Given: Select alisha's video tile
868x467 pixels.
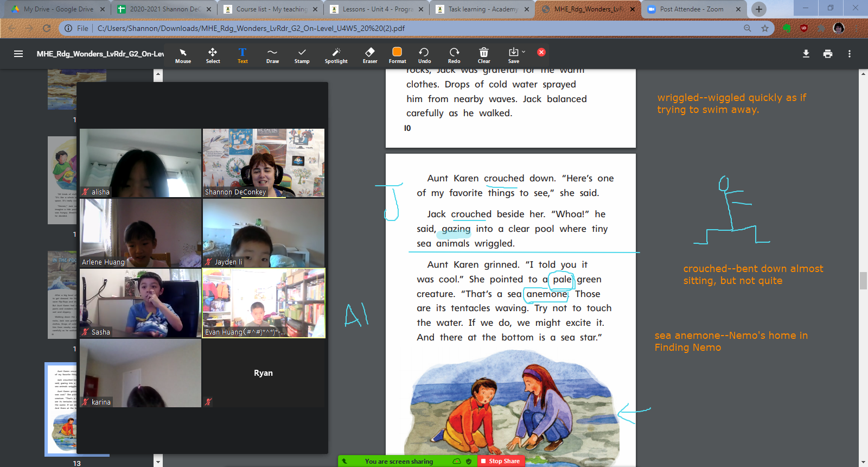Looking at the screenshot, I should [141, 163].
